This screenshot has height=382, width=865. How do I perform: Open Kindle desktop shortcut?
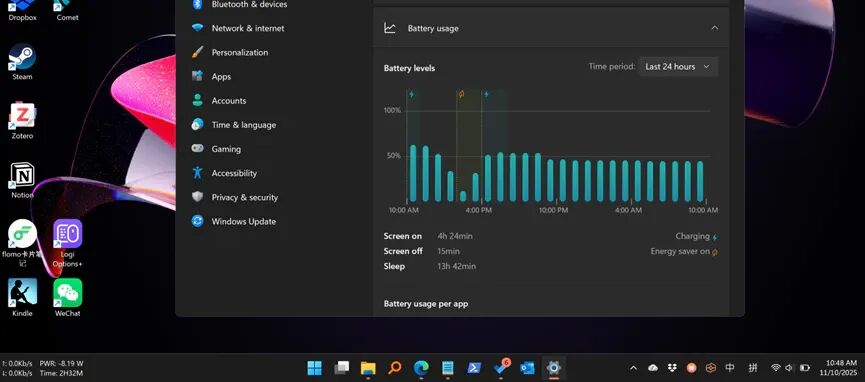point(23,298)
